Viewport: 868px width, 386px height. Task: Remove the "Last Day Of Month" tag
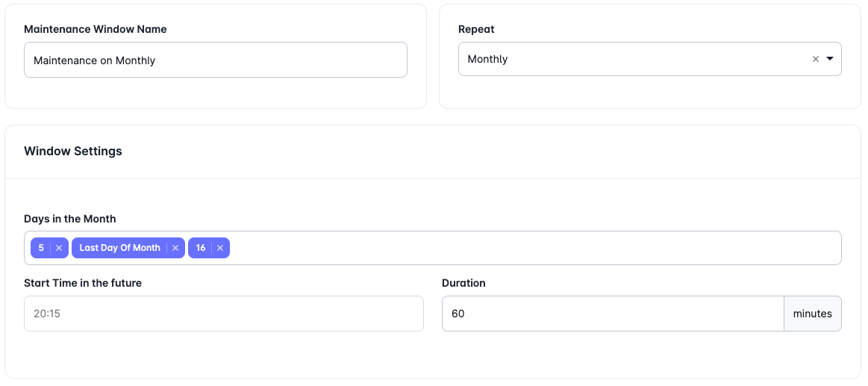pyautogui.click(x=175, y=248)
